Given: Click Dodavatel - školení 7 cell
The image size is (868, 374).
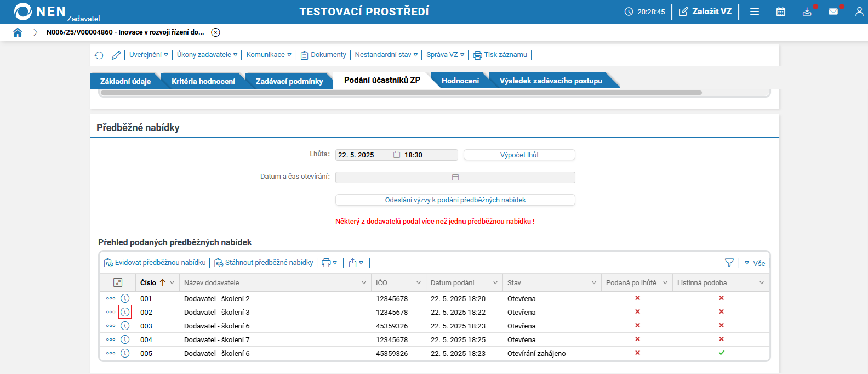Looking at the screenshot, I should (217, 340).
